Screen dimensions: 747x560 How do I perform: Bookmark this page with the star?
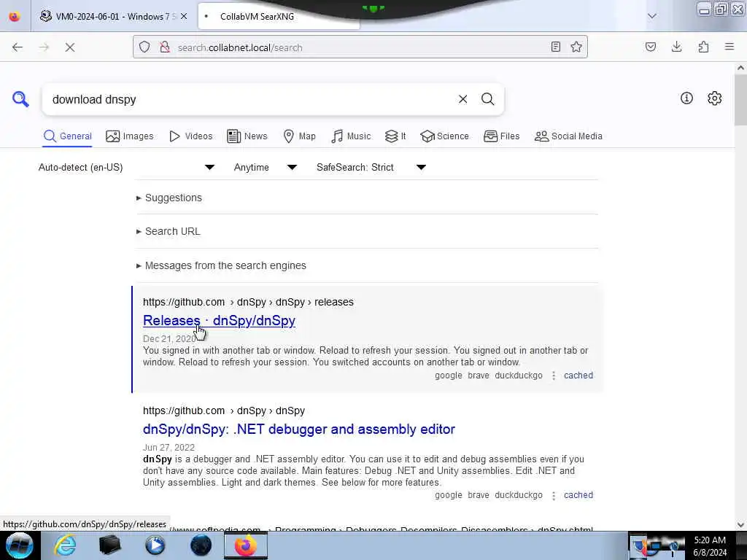pyautogui.click(x=576, y=47)
